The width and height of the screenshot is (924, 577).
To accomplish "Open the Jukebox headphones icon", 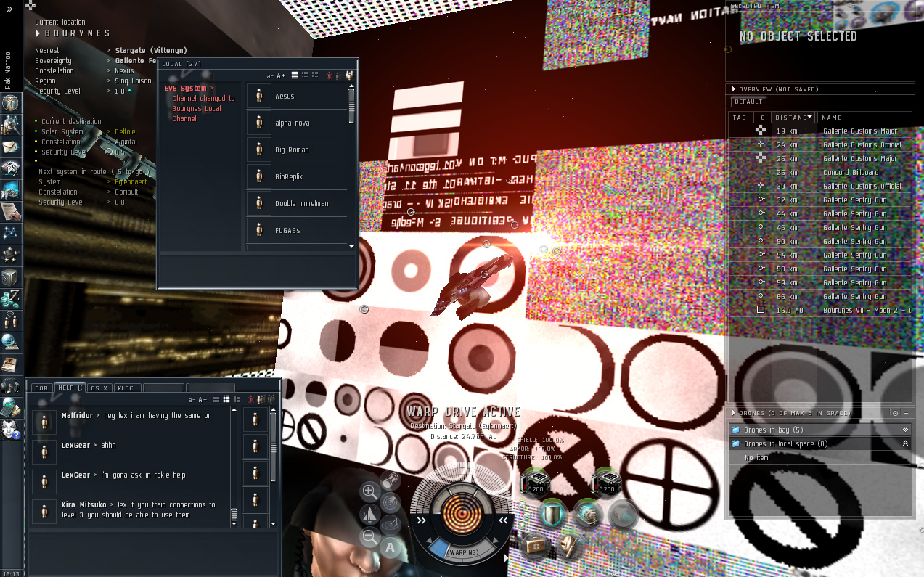I will (x=10, y=385).
